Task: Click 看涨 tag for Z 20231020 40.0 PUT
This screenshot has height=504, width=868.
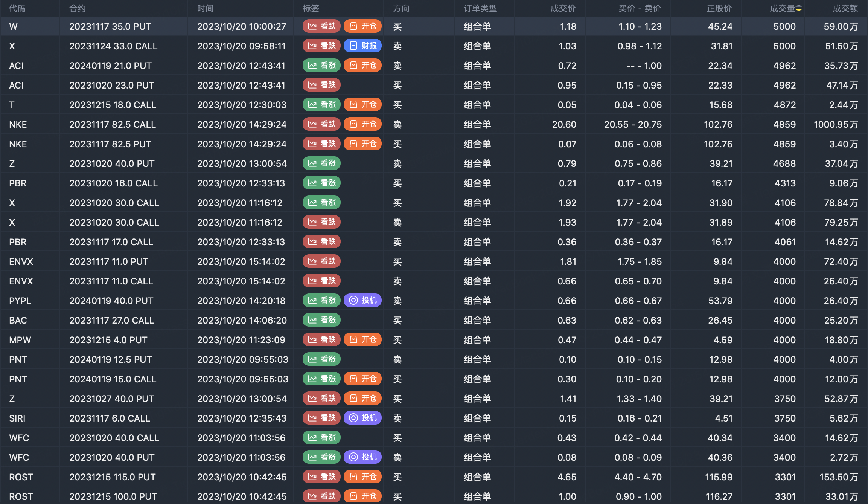Action: (321, 163)
